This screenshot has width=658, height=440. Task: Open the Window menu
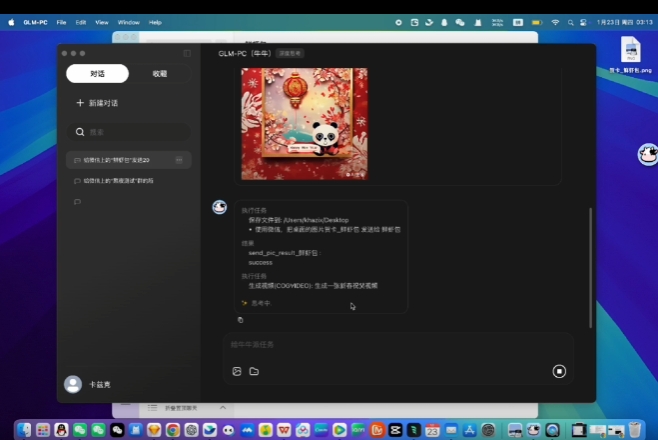click(x=128, y=22)
